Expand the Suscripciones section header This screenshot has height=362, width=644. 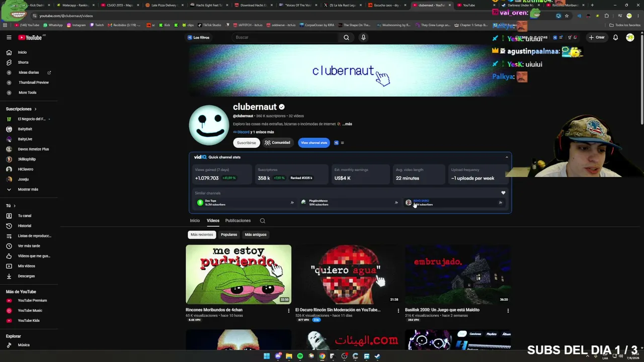coord(21,109)
